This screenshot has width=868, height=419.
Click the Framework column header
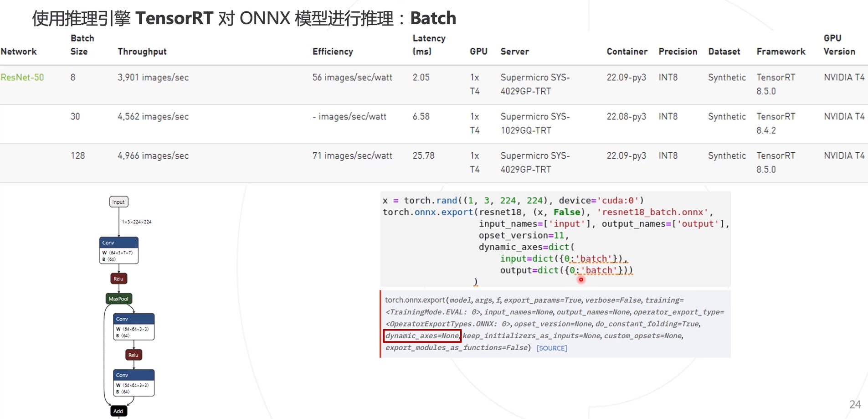click(781, 52)
